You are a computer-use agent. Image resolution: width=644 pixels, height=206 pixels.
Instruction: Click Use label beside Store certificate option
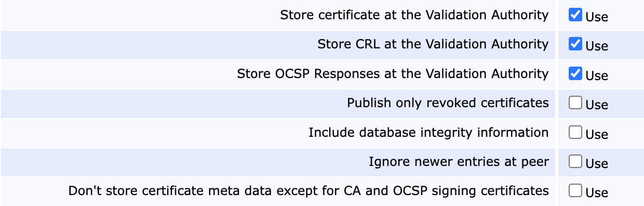click(597, 17)
